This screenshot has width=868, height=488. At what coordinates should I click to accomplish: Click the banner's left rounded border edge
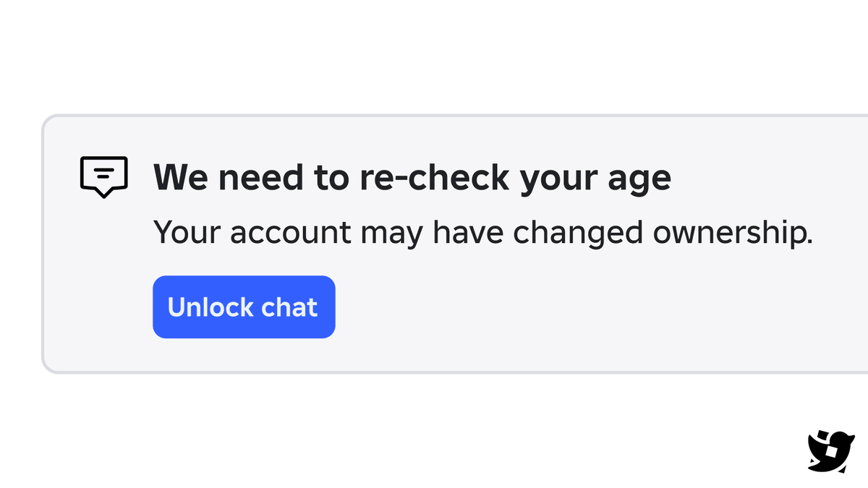coord(43,246)
